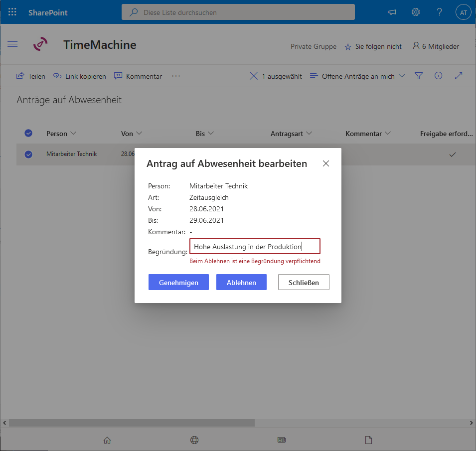Click the Genehmigen button
The image size is (476, 451).
click(178, 282)
